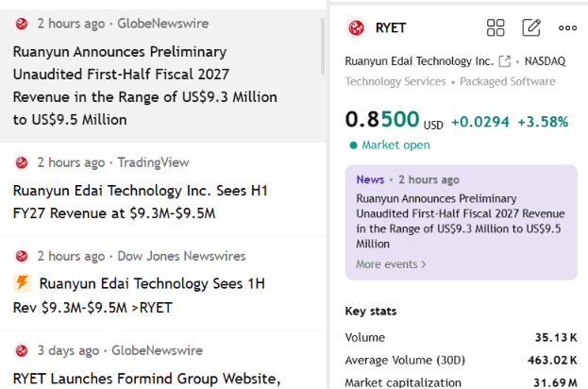The image size is (588, 389).
Task: Click the +3.58% change value
Action: point(543,122)
